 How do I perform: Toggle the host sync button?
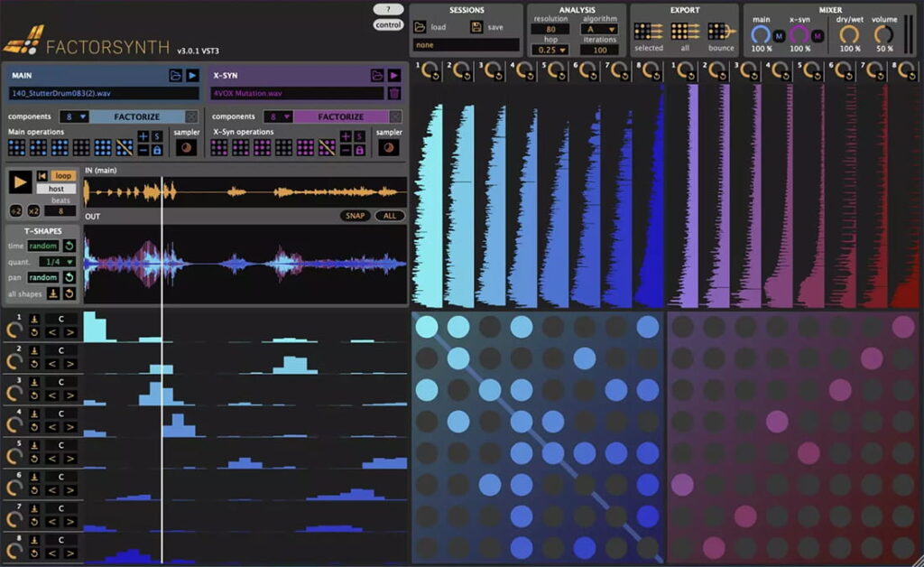coord(56,189)
